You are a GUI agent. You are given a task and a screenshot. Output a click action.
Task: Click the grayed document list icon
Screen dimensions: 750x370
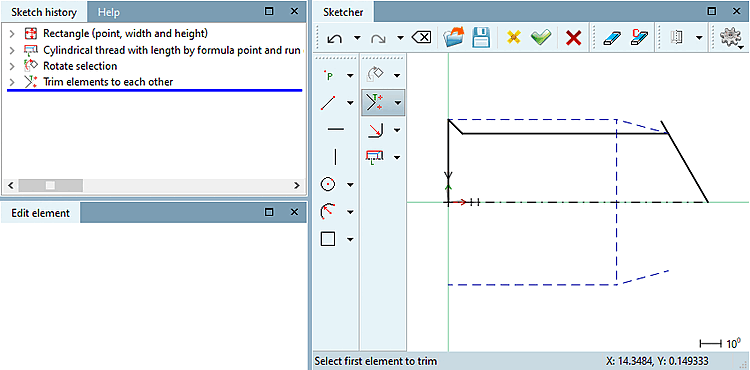point(676,38)
